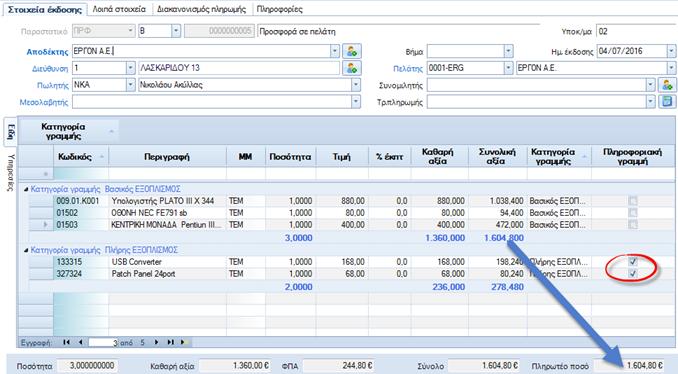The image size is (678, 374).
Task: Select the ΟΘΟΝΗ NEC FE791 sb description cell
Action: click(x=167, y=213)
